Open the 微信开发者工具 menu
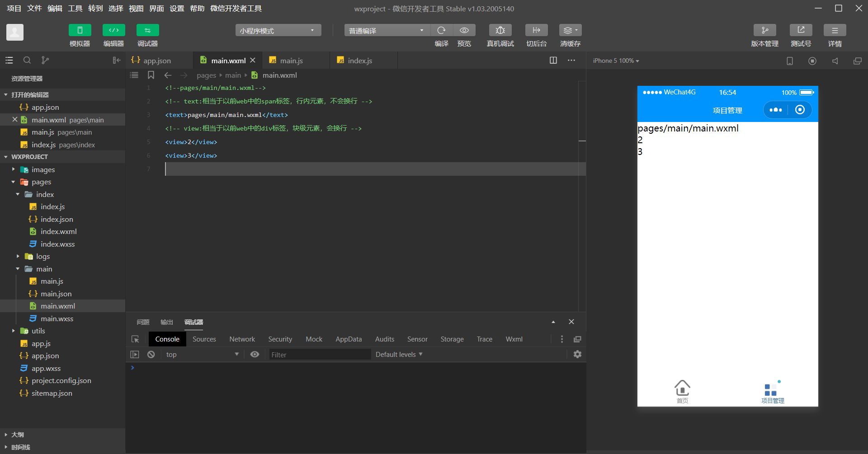 [x=236, y=9]
